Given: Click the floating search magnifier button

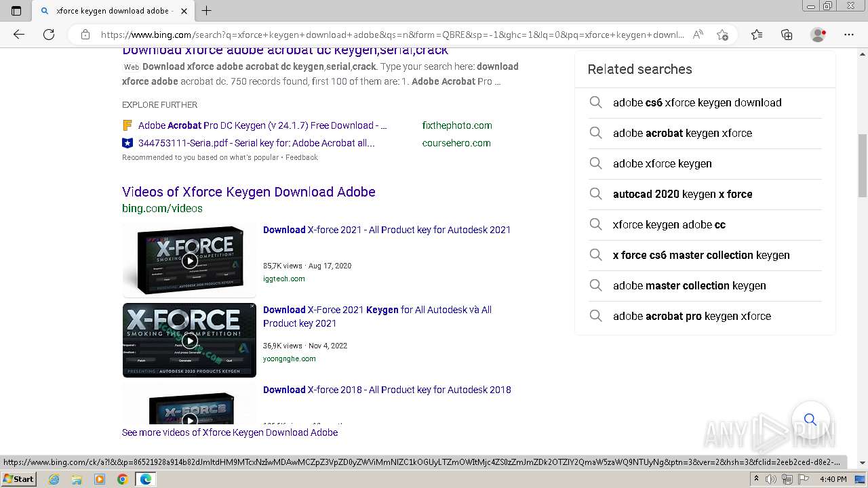Looking at the screenshot, I should click(810, 420).
